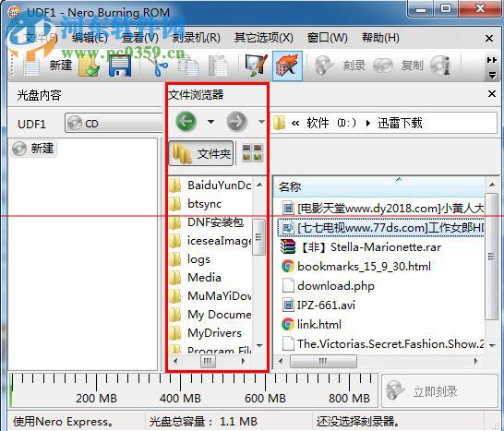Viewport: 504px width, 431px height.
Task: Open Nero CoverDesigner paintbrush icon
Action: tap(256, 66)
